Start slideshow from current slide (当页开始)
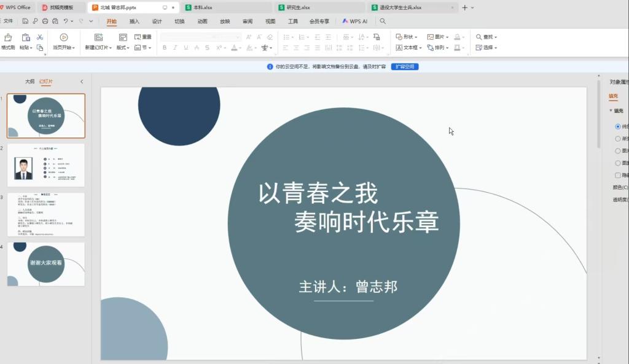629x364 pixels. [63, 38]
